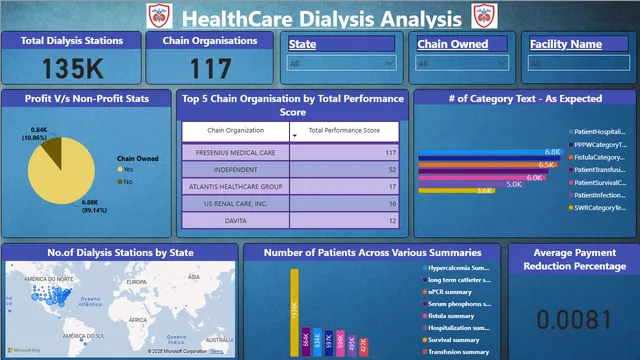The image size is (640, 360).
Task: Select FRESENIUS MEDICAL CARE row
Action: 290,153
